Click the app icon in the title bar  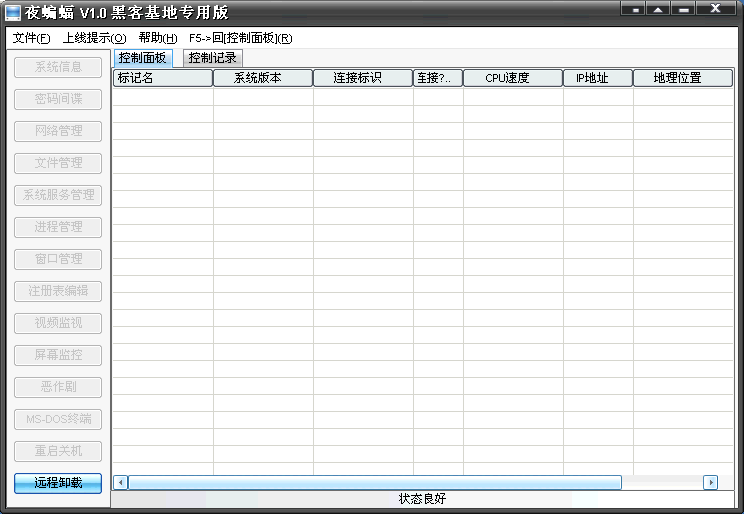(13, 11)
